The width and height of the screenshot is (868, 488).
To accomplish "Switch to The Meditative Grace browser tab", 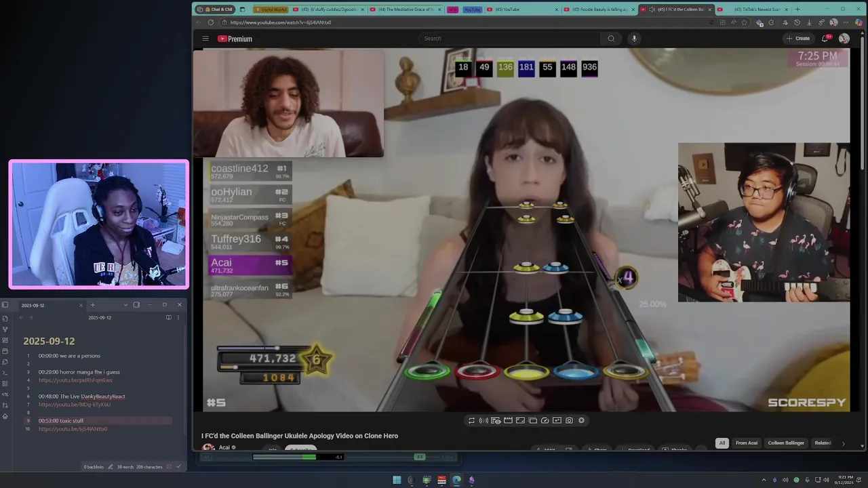I will pyautogui.click(x=406, y=9).
